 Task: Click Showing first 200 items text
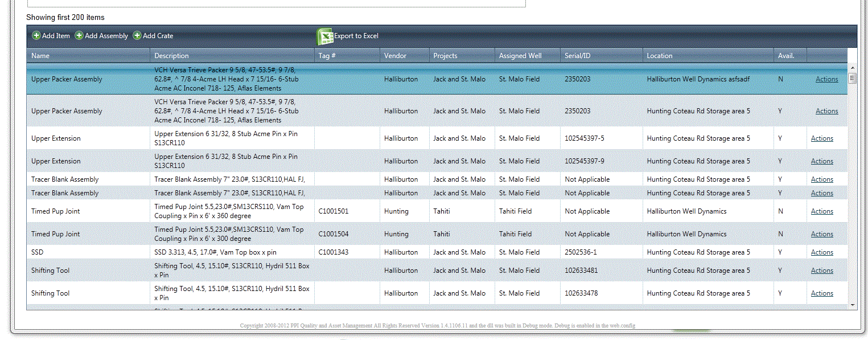(65, 18)
